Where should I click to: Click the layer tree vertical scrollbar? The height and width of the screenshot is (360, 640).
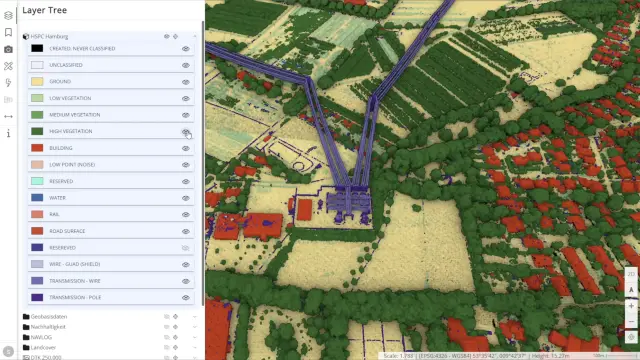point(203,163)
